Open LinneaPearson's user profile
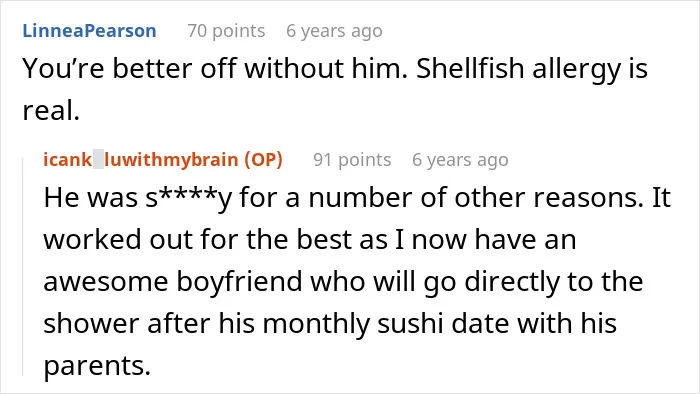 [89, 31]
